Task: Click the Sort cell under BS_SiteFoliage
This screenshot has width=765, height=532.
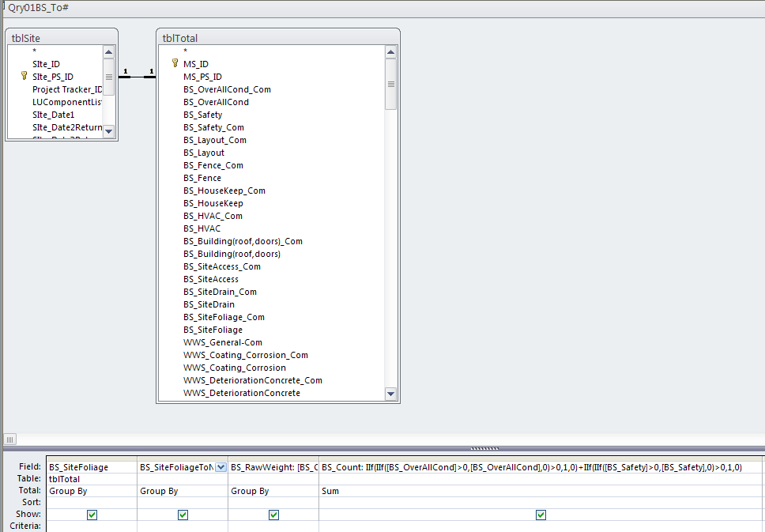Action: click(92, 503)
